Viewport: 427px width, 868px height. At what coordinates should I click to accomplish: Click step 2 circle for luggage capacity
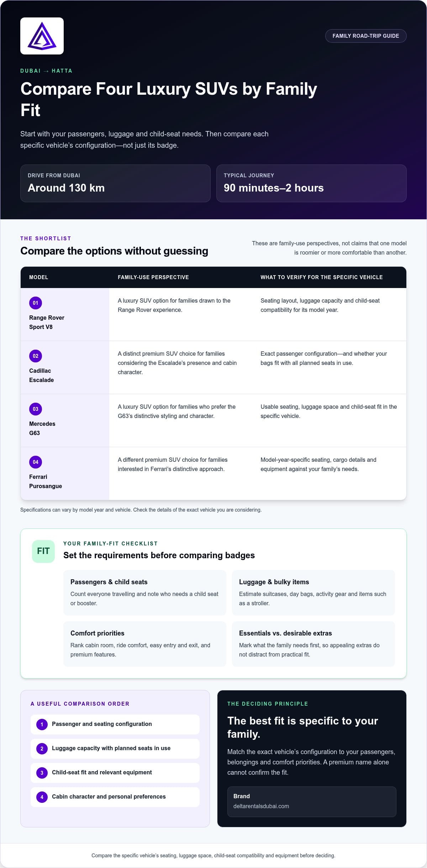coord(42,748)
